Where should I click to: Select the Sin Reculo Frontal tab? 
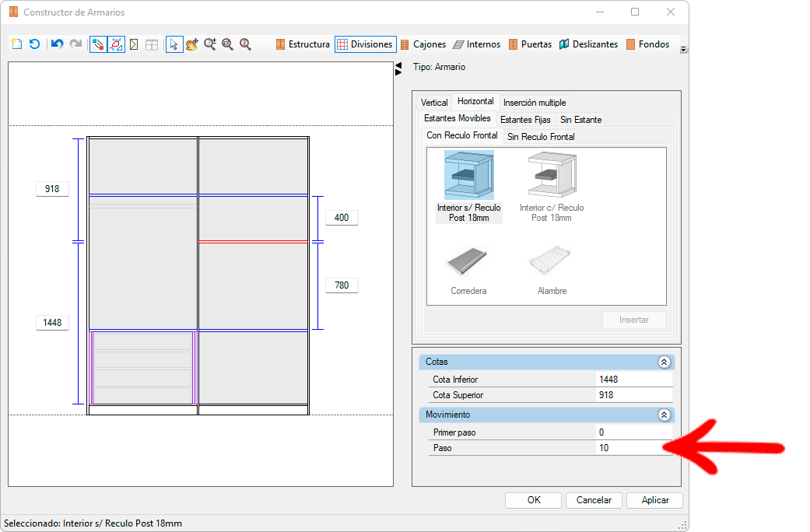pyautogui.click(x=541, y=137)
